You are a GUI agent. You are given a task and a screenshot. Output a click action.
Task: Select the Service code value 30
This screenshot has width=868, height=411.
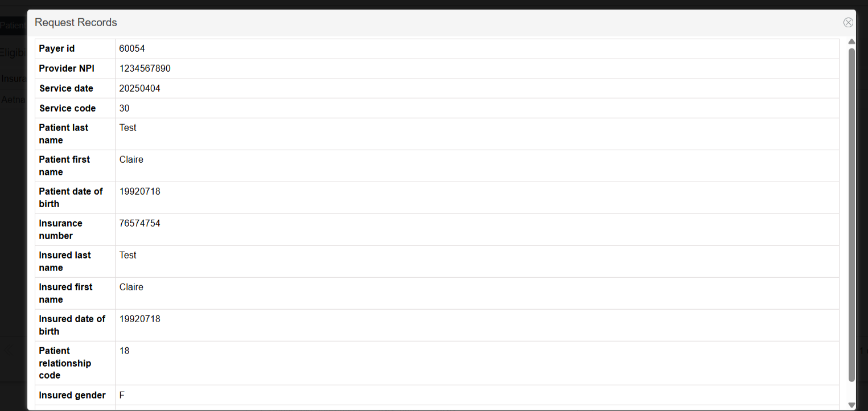coord(124,109)
